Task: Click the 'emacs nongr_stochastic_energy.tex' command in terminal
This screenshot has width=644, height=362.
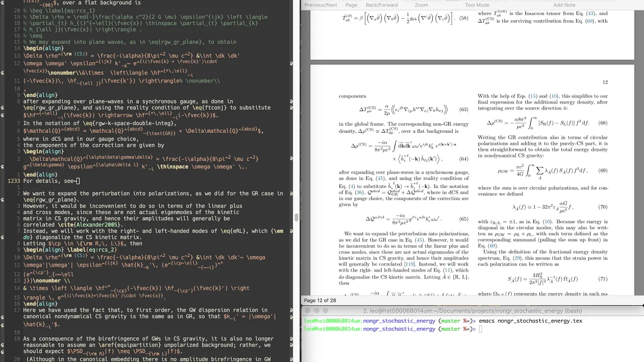Action: point(530,321)
